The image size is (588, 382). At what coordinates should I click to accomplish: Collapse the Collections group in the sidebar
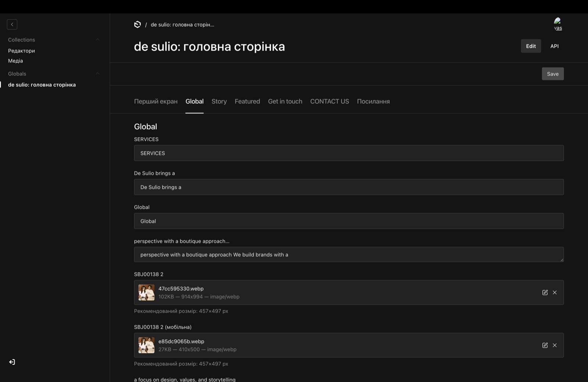point(97,40)
